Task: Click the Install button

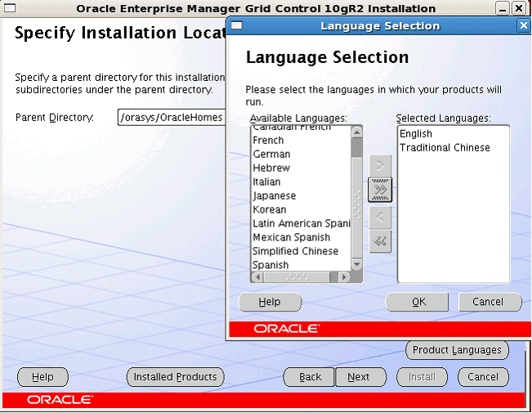Action: (x=422, y=377)
